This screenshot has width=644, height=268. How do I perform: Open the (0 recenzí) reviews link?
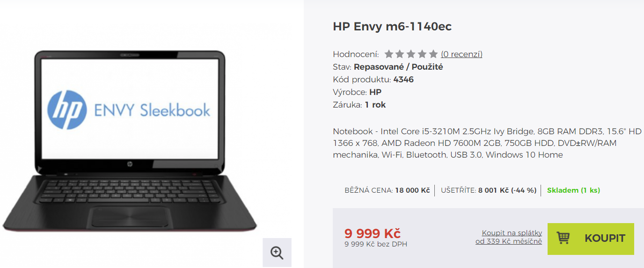coord(461,54)
